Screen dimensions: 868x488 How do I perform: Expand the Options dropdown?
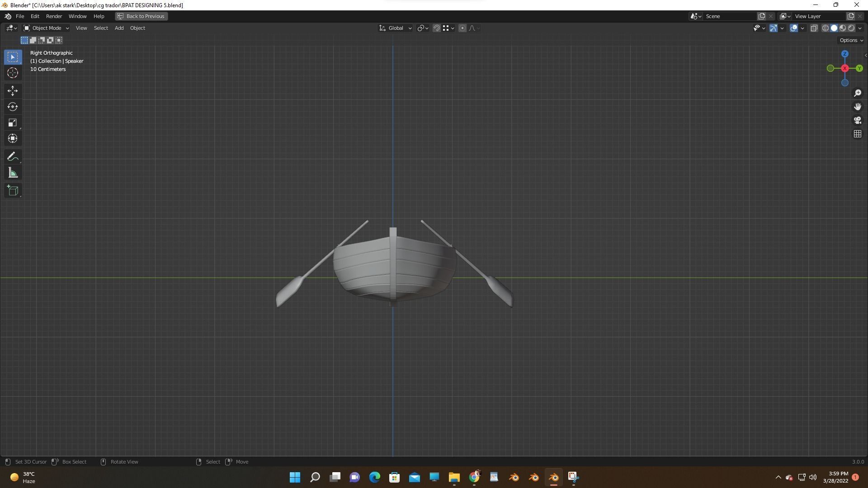851,40
